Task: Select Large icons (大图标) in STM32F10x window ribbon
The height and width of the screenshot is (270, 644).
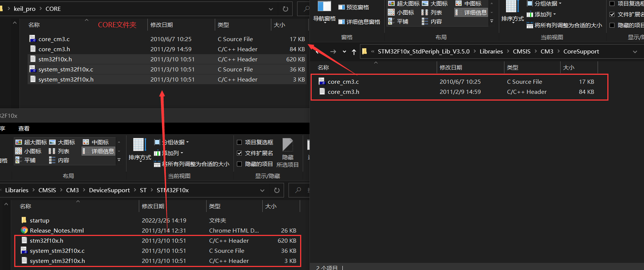Action: coord(62,142)
